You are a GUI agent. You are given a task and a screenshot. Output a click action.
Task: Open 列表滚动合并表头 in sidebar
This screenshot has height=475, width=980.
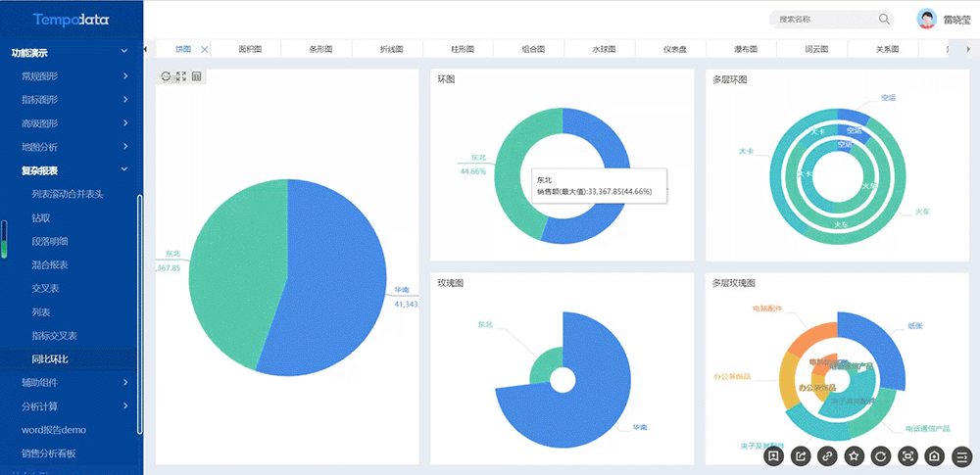tap(68, 194)
